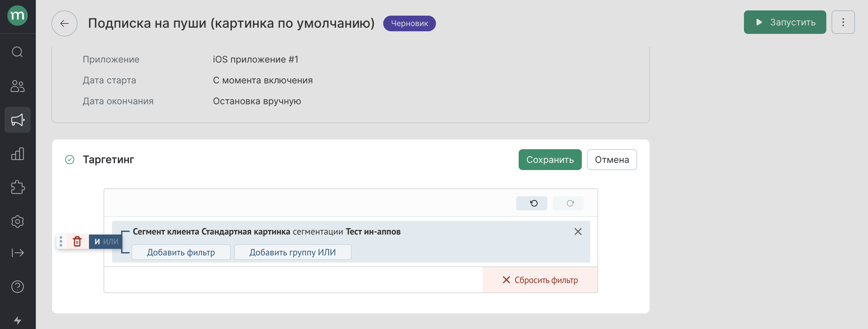
Task: Open settings via the gear icon
Action: tap(18, 222)
